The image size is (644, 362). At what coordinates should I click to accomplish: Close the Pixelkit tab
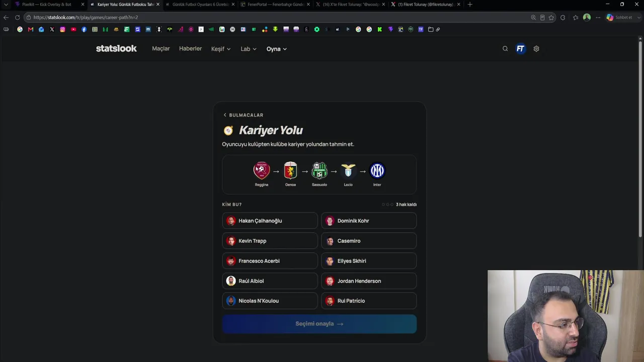tap(83, 5)
